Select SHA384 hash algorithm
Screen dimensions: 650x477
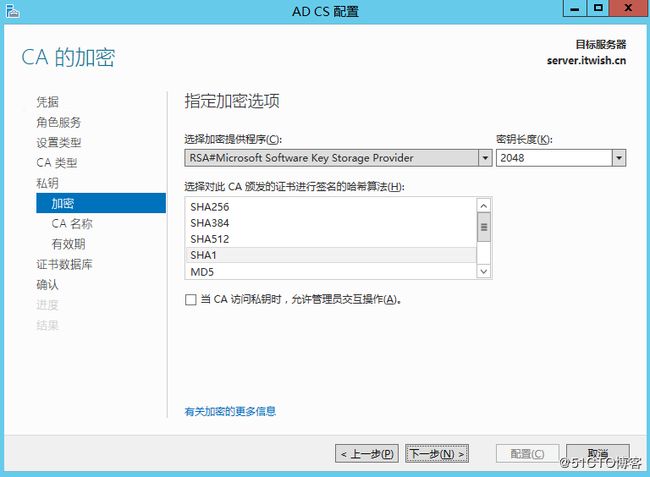click(331, 223)
